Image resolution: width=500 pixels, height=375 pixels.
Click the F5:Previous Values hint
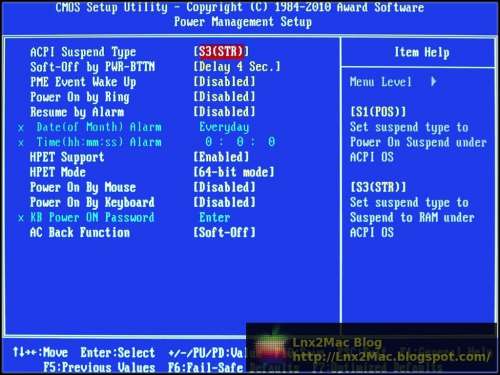coord(99,368)
